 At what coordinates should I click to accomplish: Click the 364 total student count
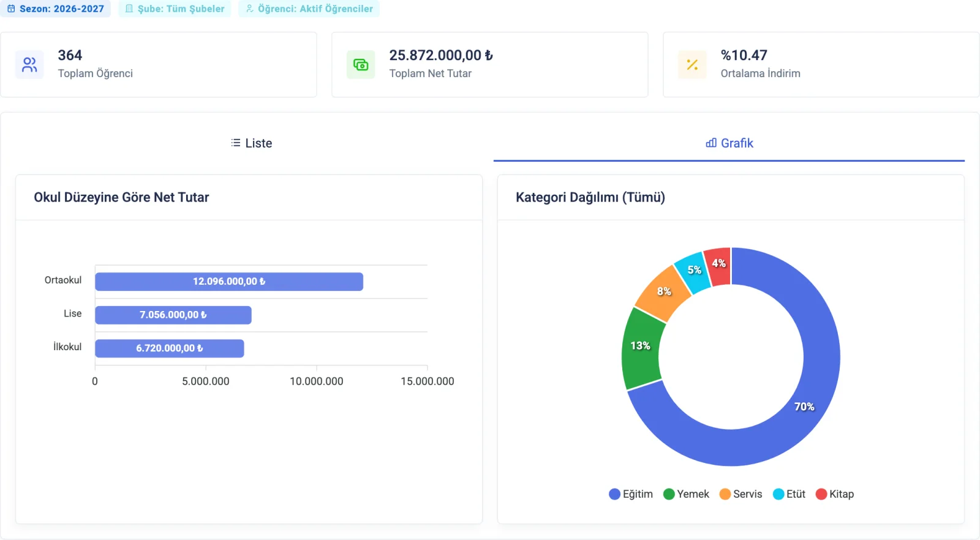tap(70, 55)
